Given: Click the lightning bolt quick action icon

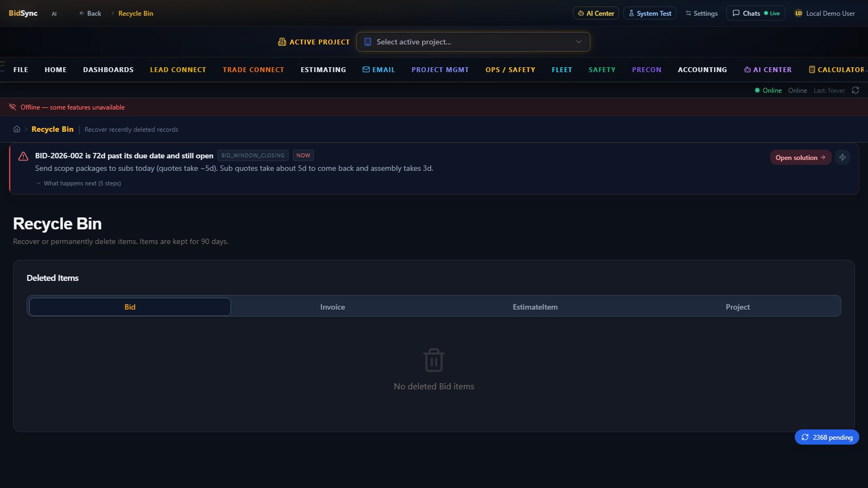Looking at the screenshot, I should [x=843, y=157].
